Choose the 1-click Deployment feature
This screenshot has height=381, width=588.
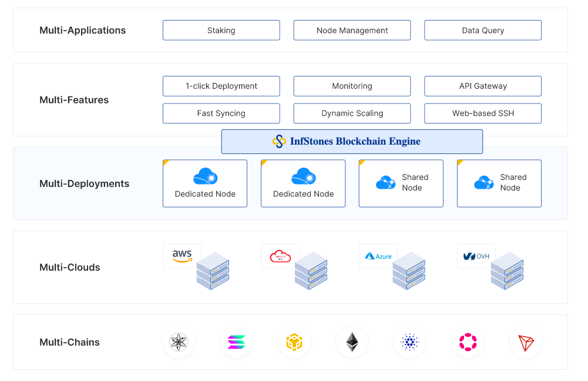pyautogui.click(x=221, y=86)
